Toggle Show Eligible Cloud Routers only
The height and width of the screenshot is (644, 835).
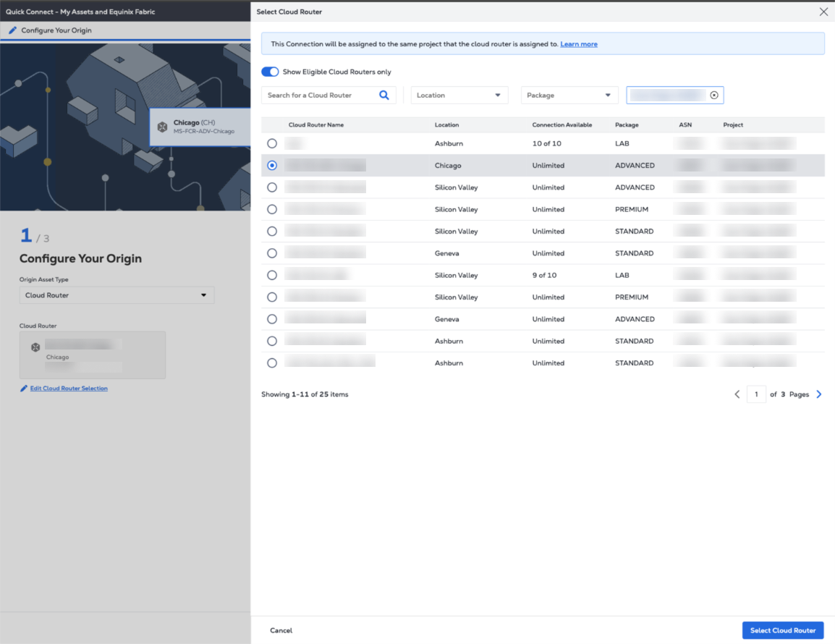pos(270,72)
